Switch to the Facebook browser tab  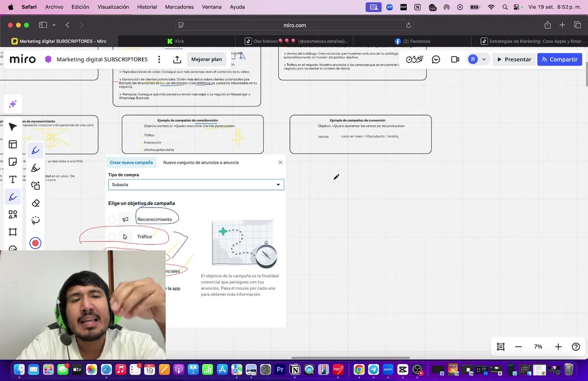click(413, 41)
